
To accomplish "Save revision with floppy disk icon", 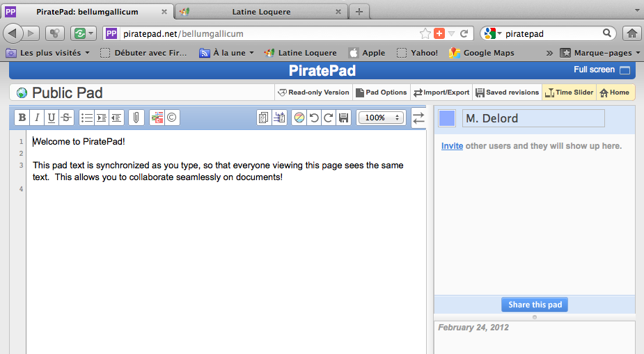I will (343, 118).
